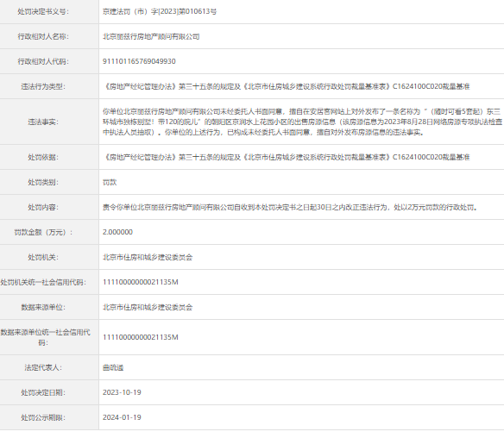Select the label 处罚内容

tap(43, 208)
